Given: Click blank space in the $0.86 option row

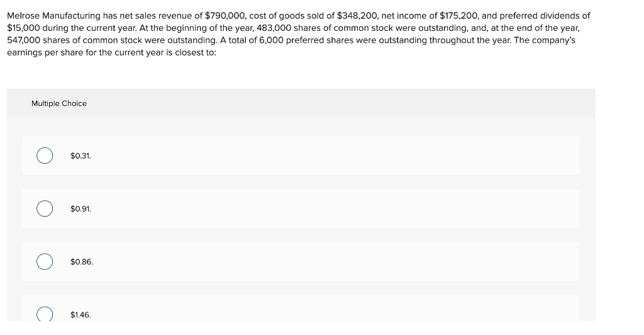Looking at the screenshot, I should tap(328, 262).
